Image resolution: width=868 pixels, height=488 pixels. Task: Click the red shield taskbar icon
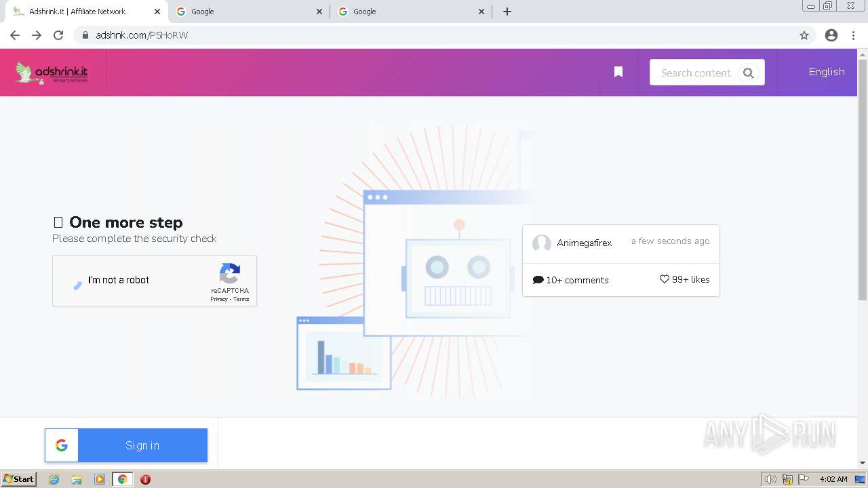click(145, 479)
